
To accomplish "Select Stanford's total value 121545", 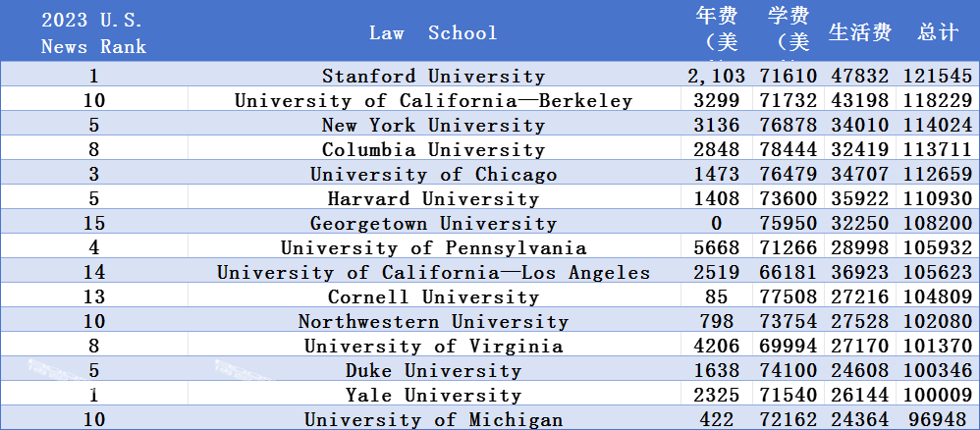I will coord(938,76).
